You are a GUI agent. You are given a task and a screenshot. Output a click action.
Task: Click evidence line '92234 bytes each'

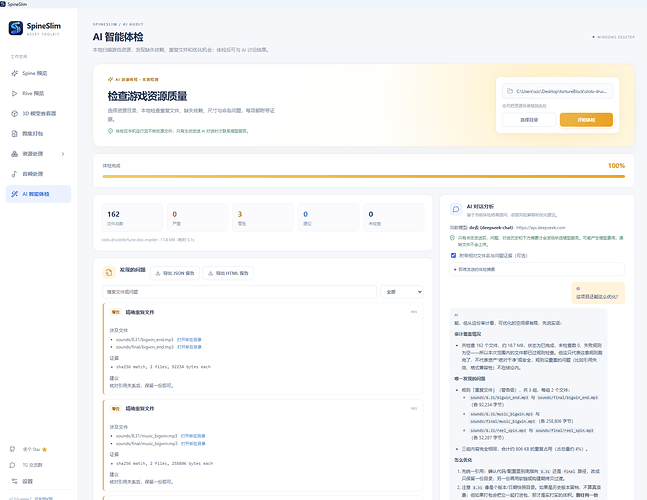pyautogui.click(x=163, y=366)
